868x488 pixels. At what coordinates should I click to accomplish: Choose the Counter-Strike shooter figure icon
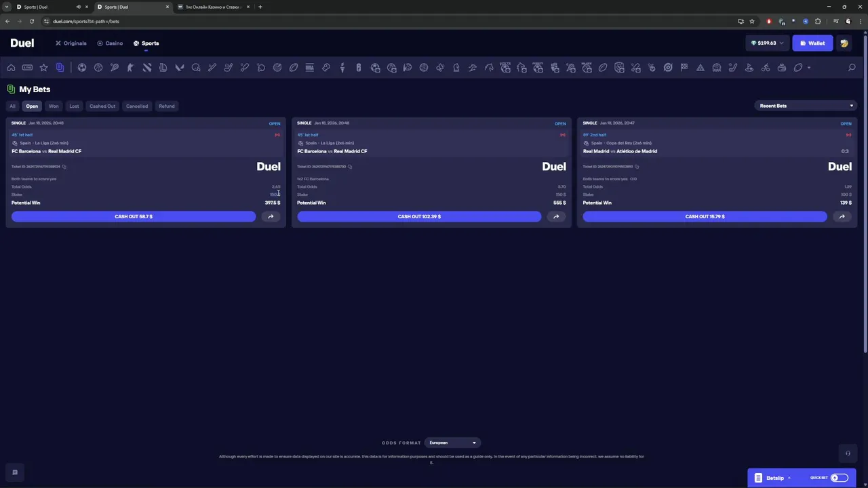(x=130, y=68)
